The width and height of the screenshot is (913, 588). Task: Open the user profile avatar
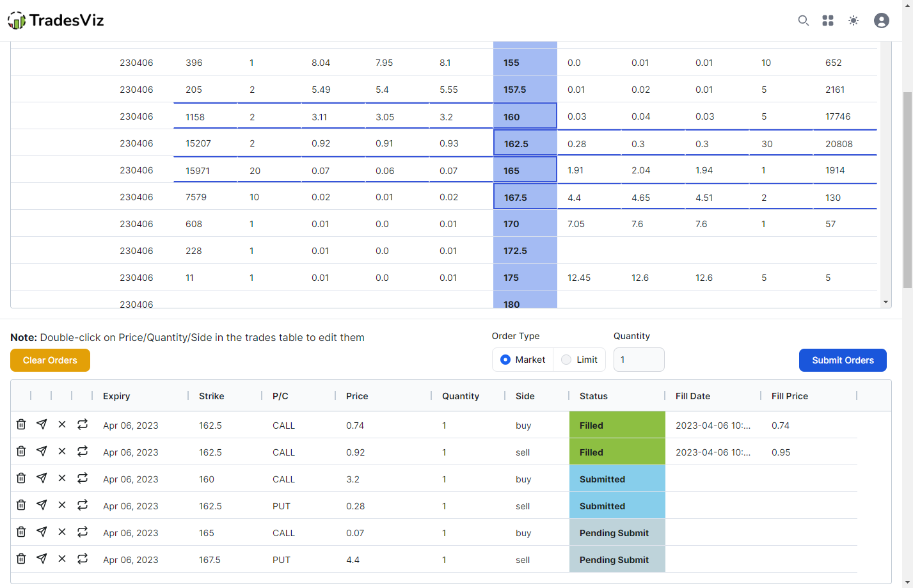(x=881, y=20)
